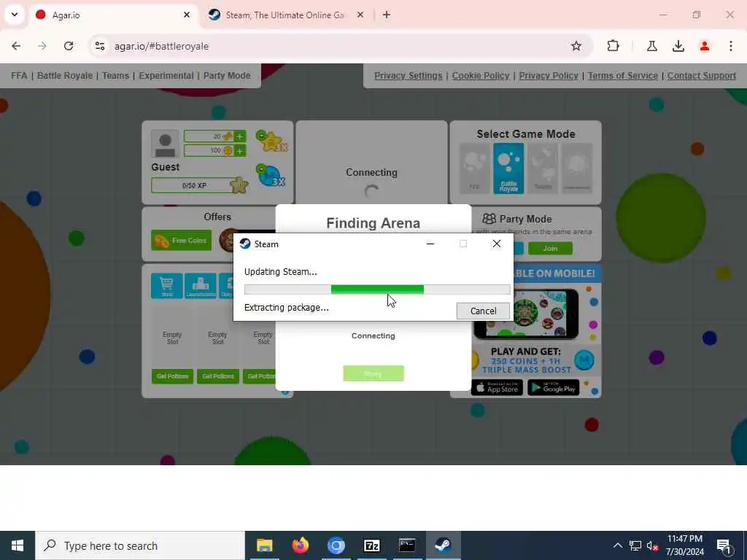The height and width of the screenshot is (560, 747).
Task: Close the Steam browser tab
Action: click(360, 15)
